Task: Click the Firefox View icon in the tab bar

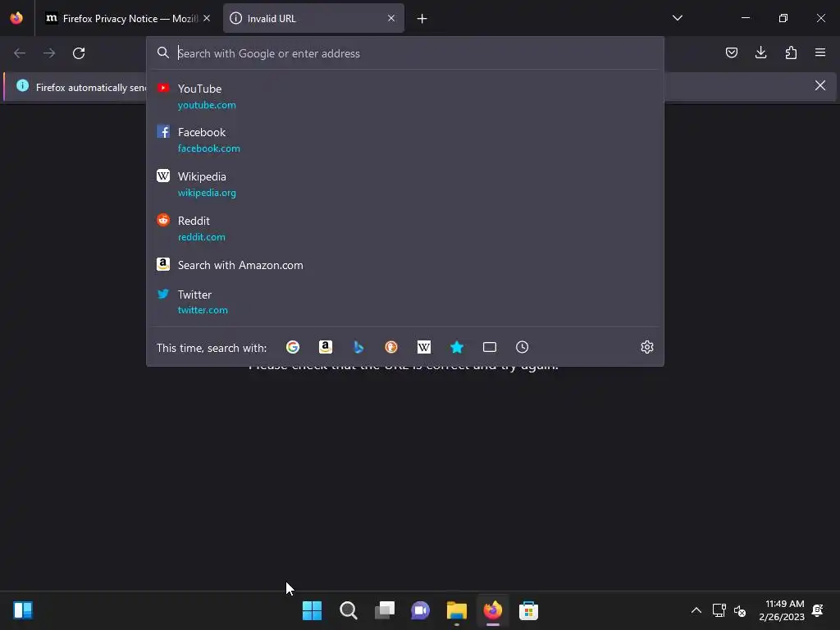Action: [16, 18]
